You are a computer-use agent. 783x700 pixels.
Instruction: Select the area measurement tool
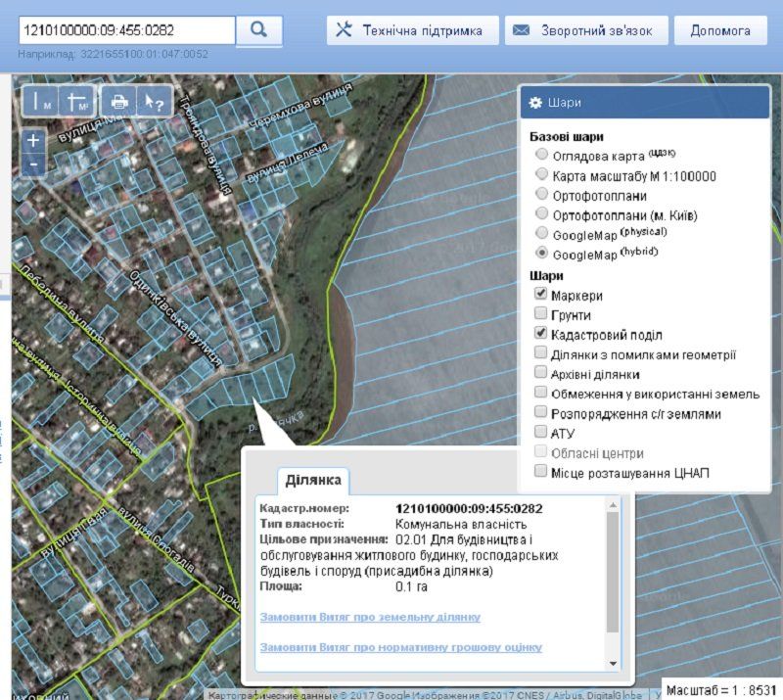76,101
